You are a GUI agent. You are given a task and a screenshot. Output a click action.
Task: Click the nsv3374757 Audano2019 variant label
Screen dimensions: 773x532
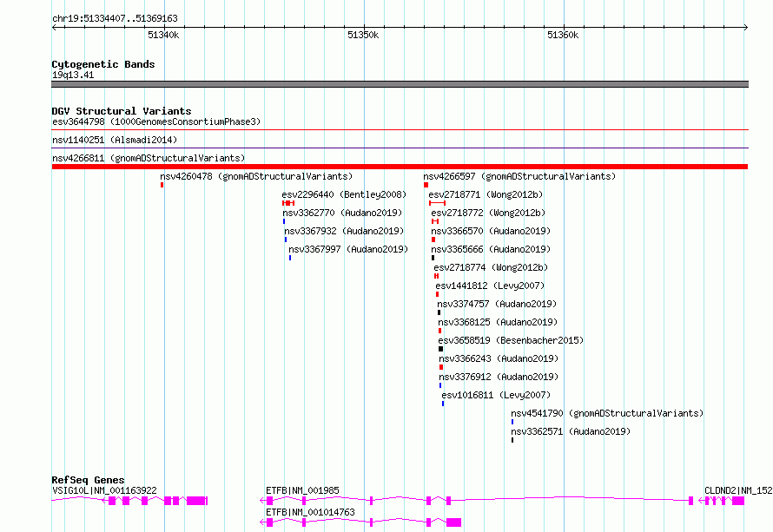tap(497, 304)
